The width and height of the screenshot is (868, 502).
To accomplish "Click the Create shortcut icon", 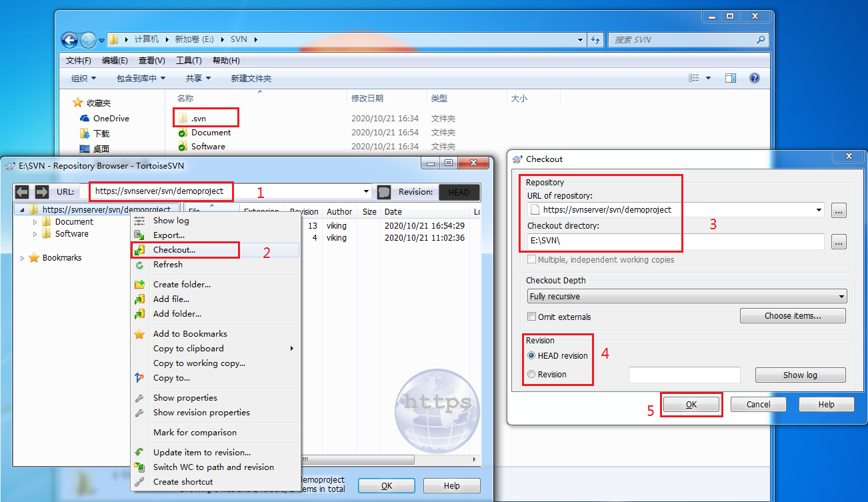I will pyautogui.click(x=139, y=482).
